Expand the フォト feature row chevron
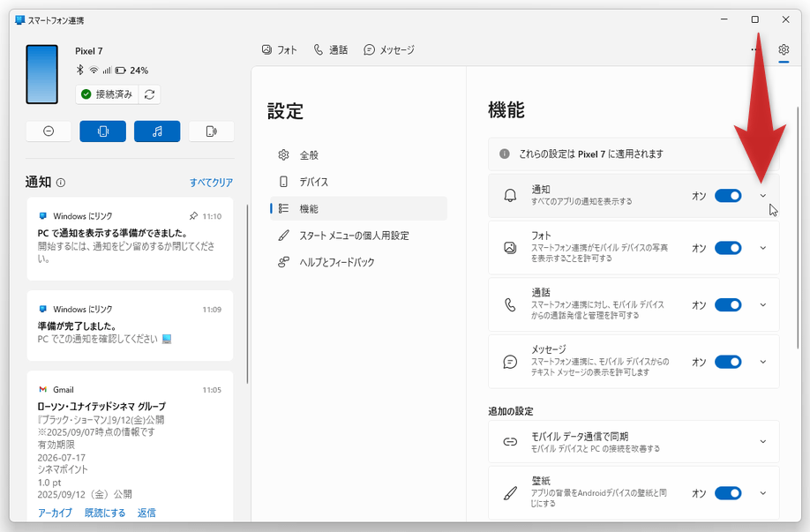Viewport: 810px width, 532px height. click(x=763, y=248)
